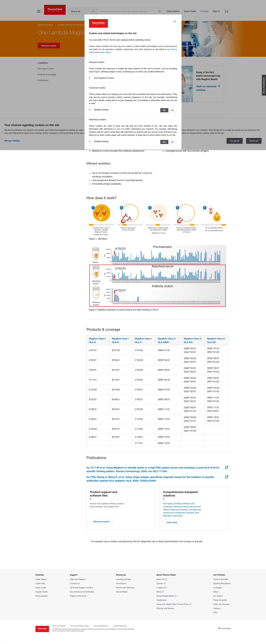Image resolution: width=266 pixels, height=644 pixels.
Task: Open Supply Center footer link
Action: point(42,592)
